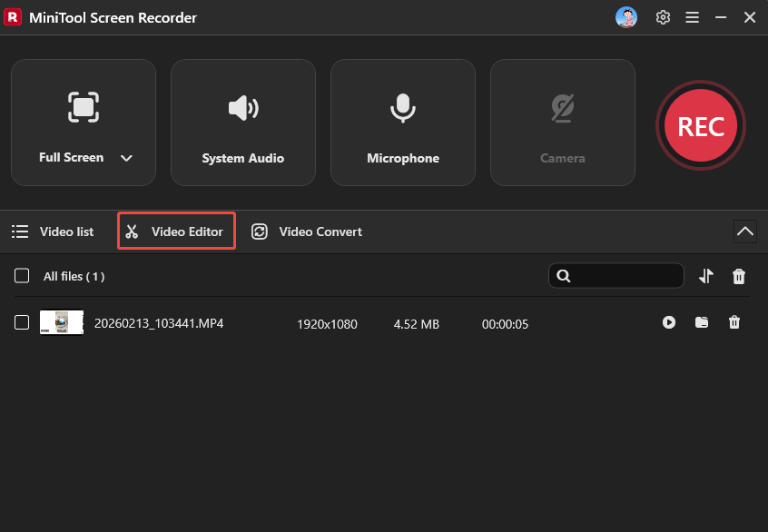Check the All files checkbox
The image size is (768, 532).
click(x=21, y=275)
